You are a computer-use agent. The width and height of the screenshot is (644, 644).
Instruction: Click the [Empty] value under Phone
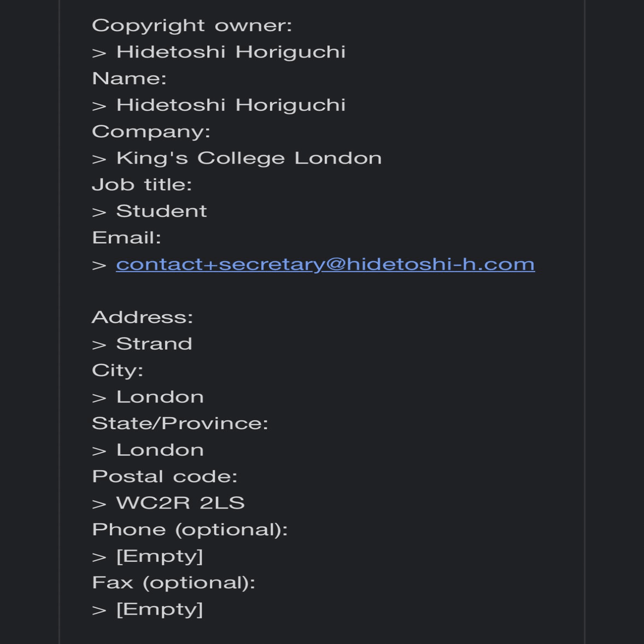tap(159, 557)
